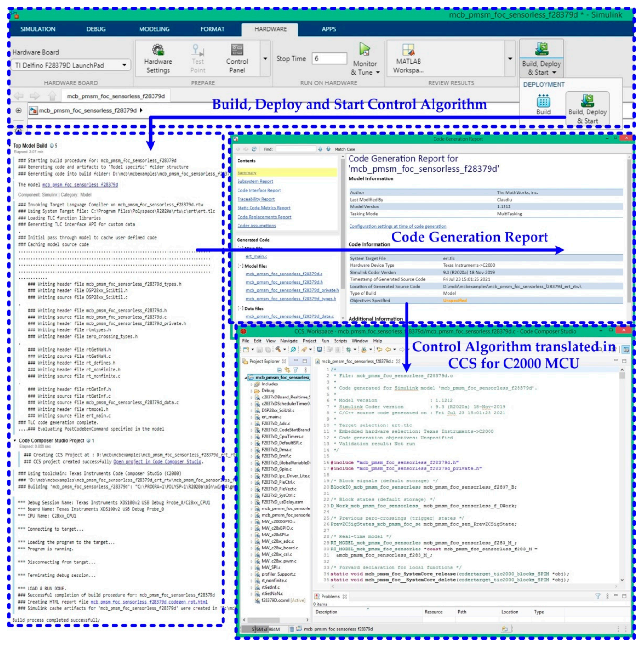644x645 pixels.
Task: Click Configuration settings at time of code generation
Action: click(x=398, y=226)
